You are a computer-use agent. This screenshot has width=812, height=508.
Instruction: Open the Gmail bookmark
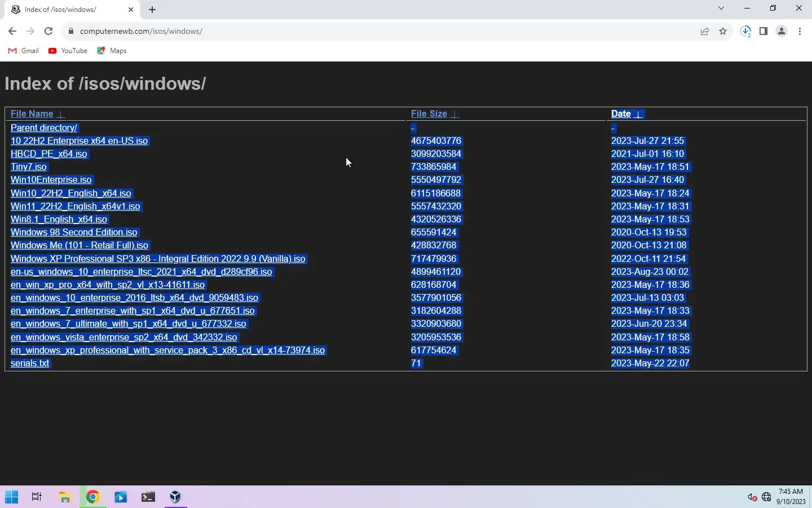click(24, 51)
